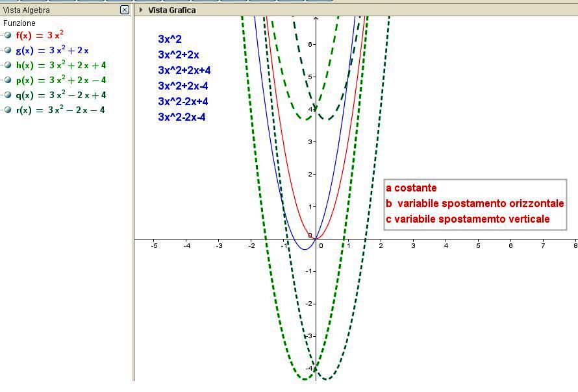Toggle visibility of function f(x) = 3x²
Viewport: 578px width, 392px height.
click(x=8, y=35)
